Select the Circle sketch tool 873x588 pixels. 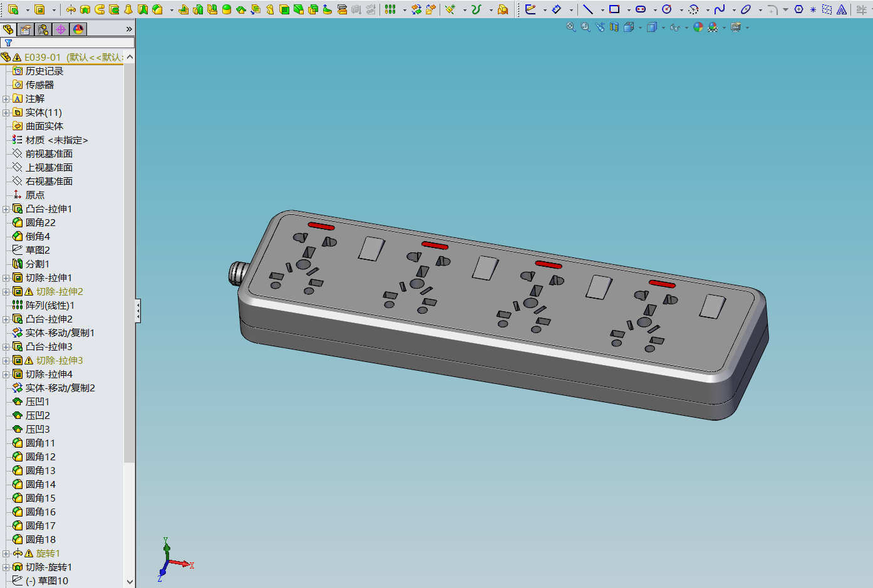coord(667,9)
